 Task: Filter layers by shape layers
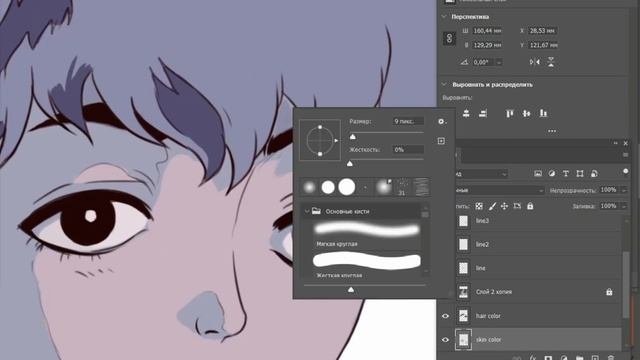580,174
